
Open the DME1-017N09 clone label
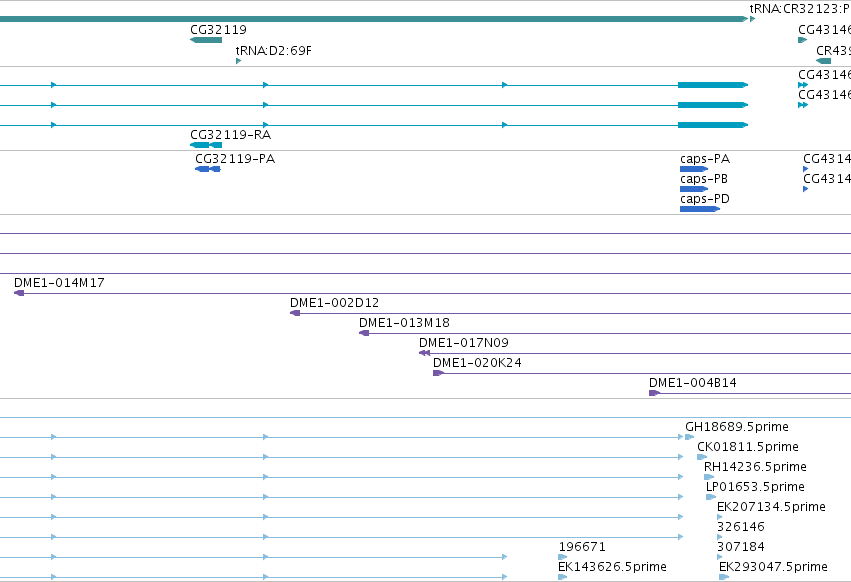[x=463, y=343]
